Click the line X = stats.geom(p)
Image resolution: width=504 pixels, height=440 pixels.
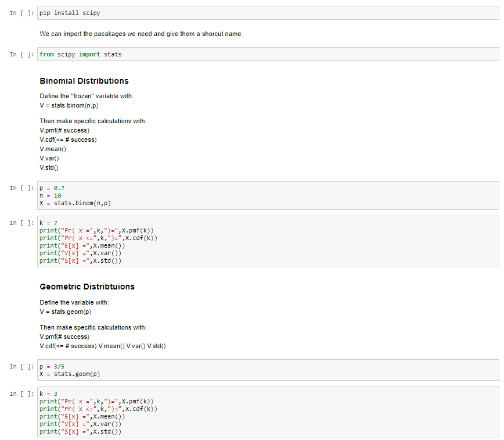coord(72,374)
